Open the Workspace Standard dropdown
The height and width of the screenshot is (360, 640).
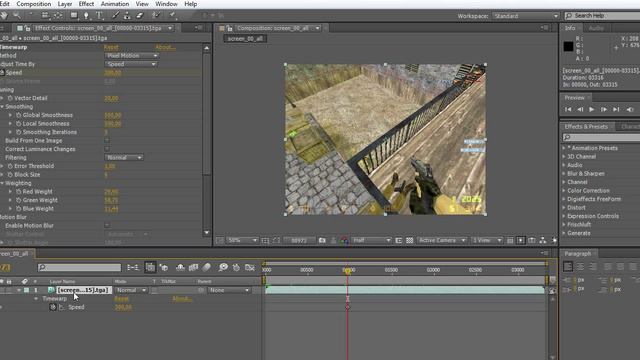526,16
